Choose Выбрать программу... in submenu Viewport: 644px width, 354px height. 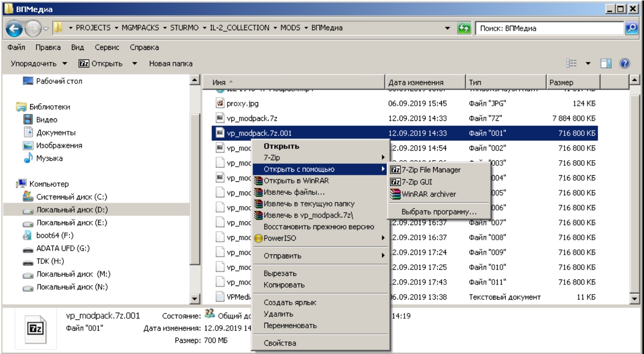(439, 211)
